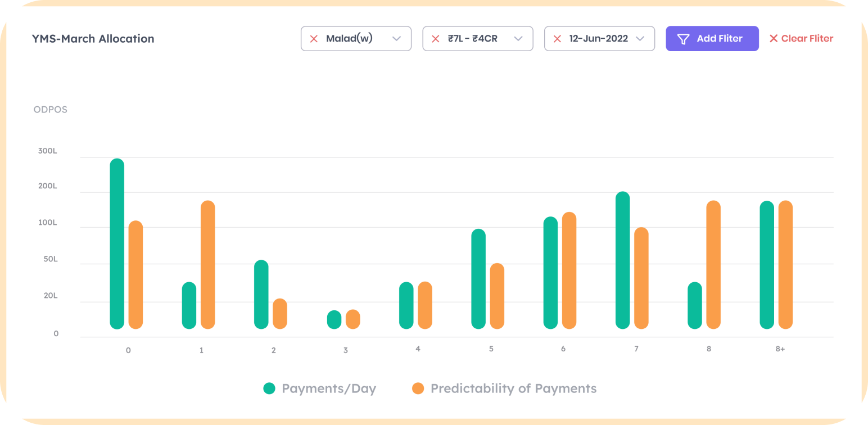
Task: Expand the ₹7L - ₹4CR dropdown chevron
Action: point(518,39)
